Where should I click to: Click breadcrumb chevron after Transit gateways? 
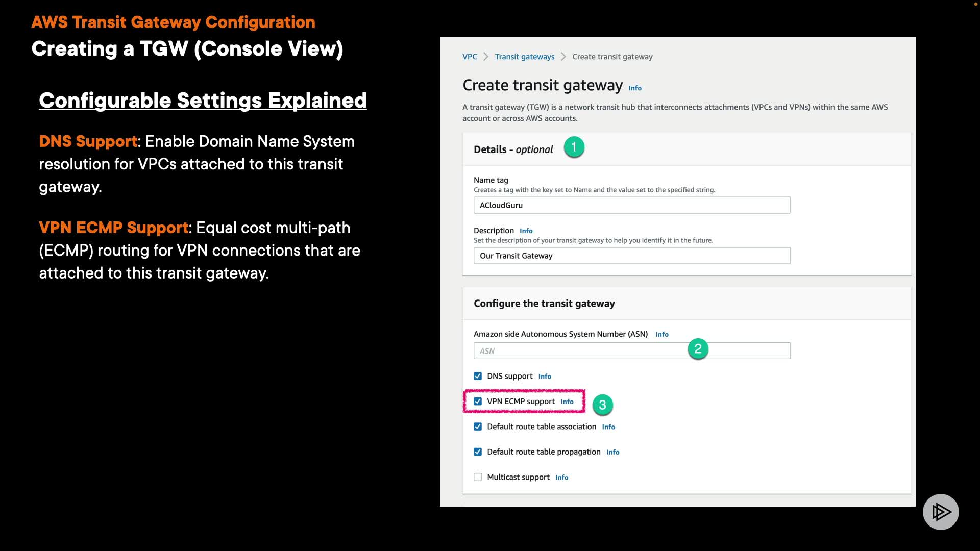click(563, 57)
